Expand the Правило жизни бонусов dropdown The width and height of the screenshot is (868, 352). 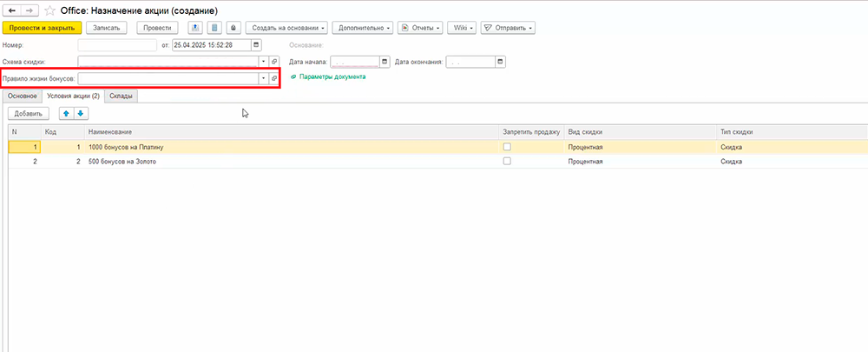[263, 78]
